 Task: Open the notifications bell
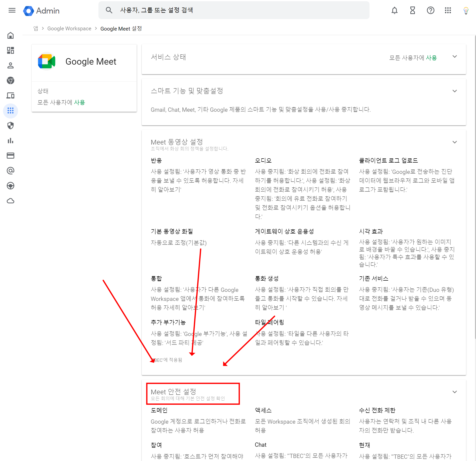(x=394, y=10)
